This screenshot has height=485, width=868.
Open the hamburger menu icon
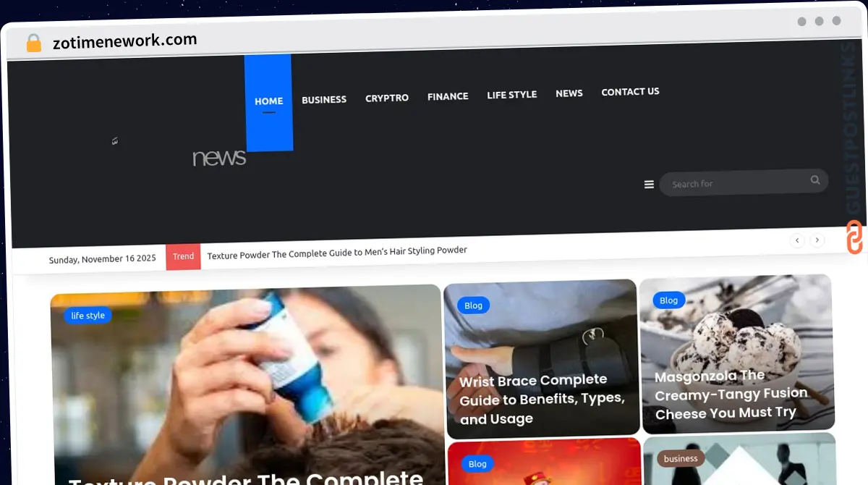pyautogui.click(x=649, y=185)
